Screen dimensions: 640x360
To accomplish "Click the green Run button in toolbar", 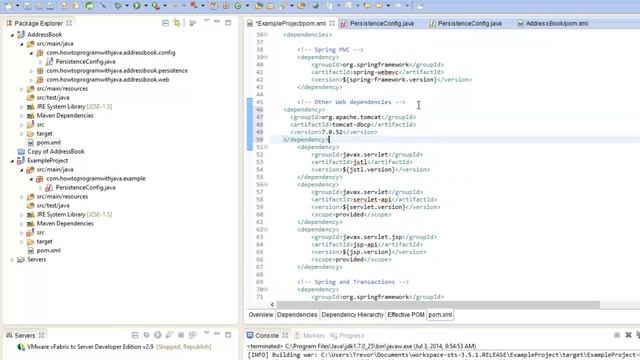I will point(137,6).
